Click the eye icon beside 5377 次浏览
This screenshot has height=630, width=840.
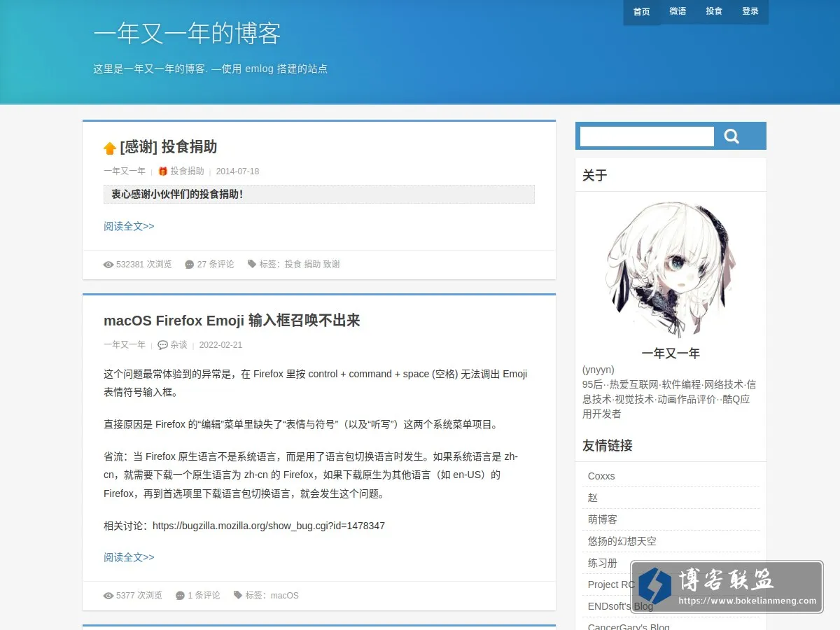tap(108, 596)
